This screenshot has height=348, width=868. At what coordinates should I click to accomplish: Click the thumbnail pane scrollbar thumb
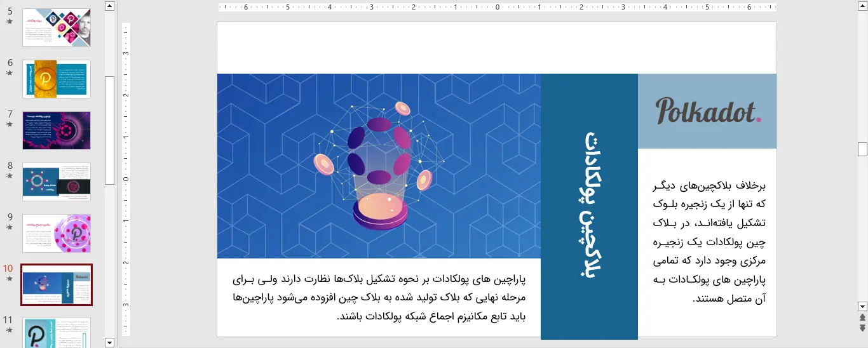tap(109, 130)
